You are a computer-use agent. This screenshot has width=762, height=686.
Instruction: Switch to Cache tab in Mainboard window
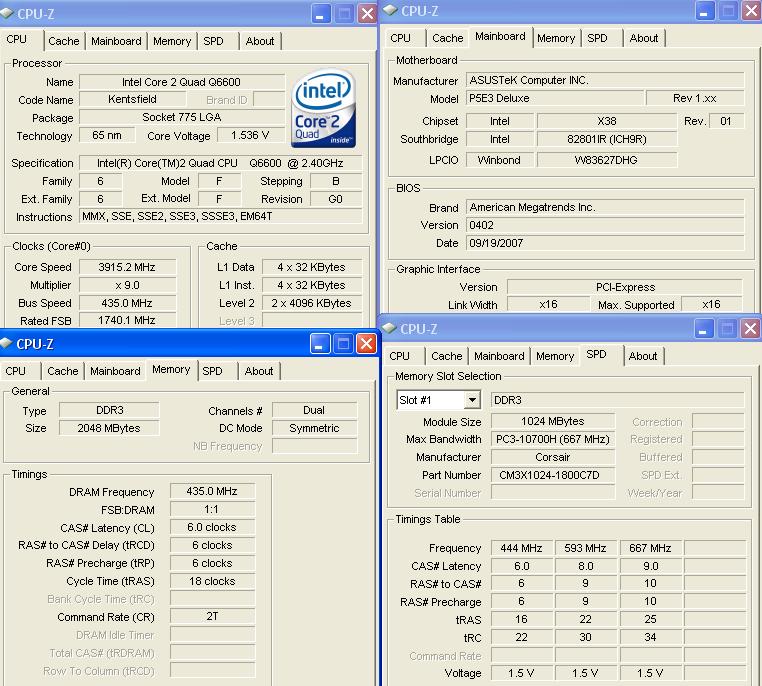pyautogui.click(x=448, y=38)
